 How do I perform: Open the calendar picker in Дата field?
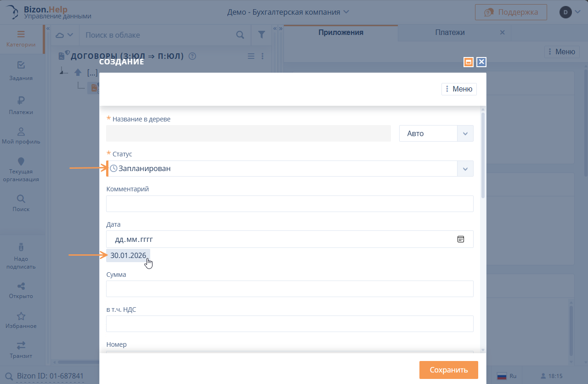[x=460, y=239]
